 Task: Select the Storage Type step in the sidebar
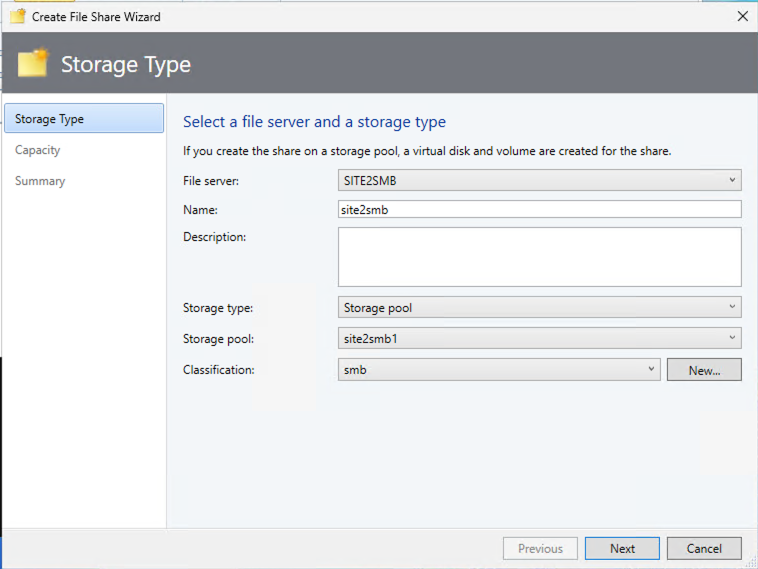coord(83,119)
